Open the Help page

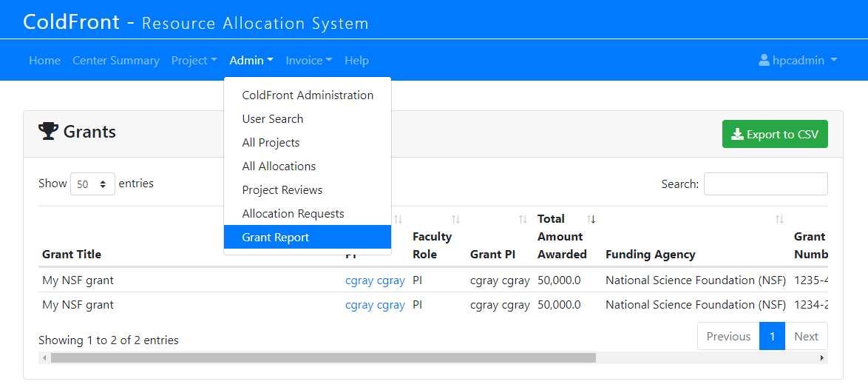click(356, 61)
